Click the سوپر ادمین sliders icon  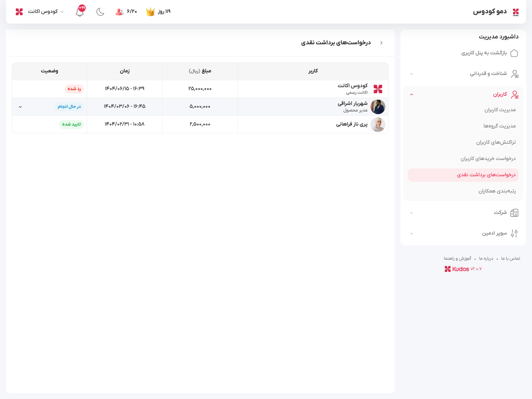click(x=514, y=233)
